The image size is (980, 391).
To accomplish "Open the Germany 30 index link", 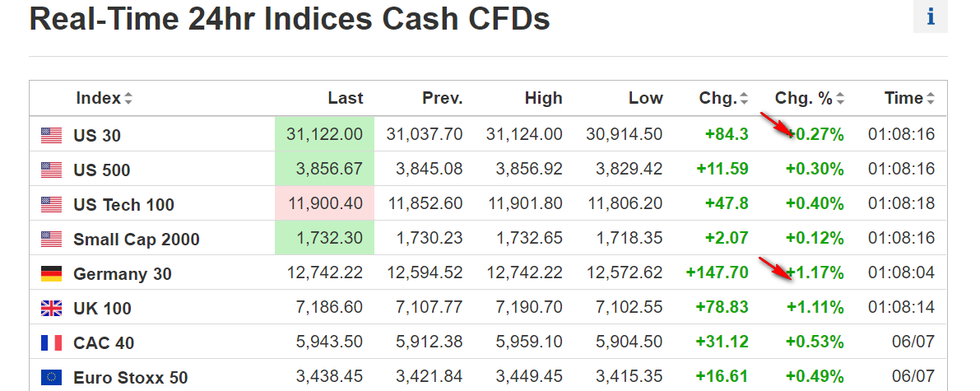I will 123,274.
